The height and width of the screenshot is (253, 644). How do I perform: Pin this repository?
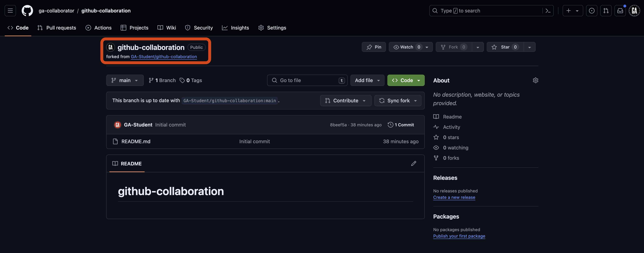374,47
